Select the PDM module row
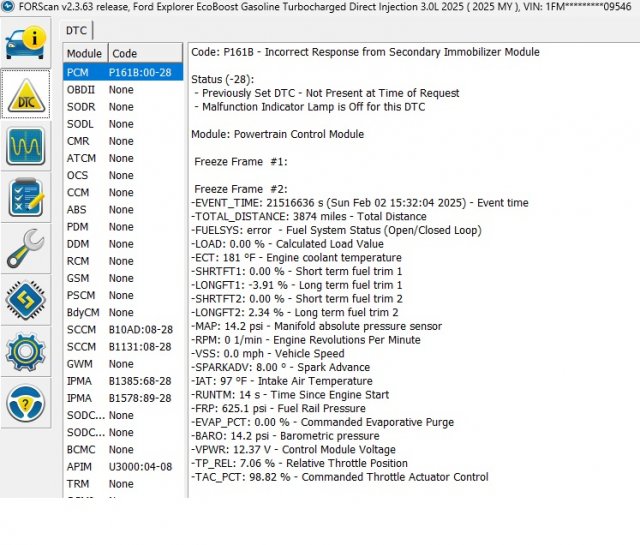Viewport: 640px width, 545px height. click(x=123, y=227)
